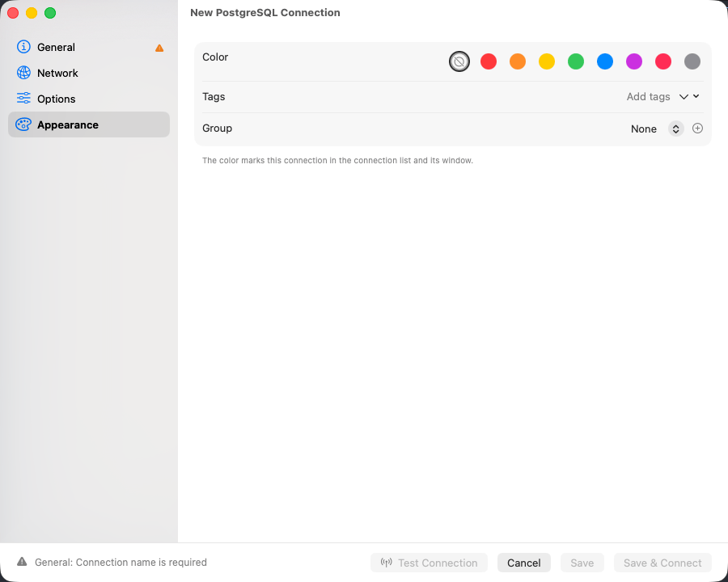The width and height of the screenshot is (728, 582).
Task: Click the Save & Connect button
Action: (x=662, y=563)
